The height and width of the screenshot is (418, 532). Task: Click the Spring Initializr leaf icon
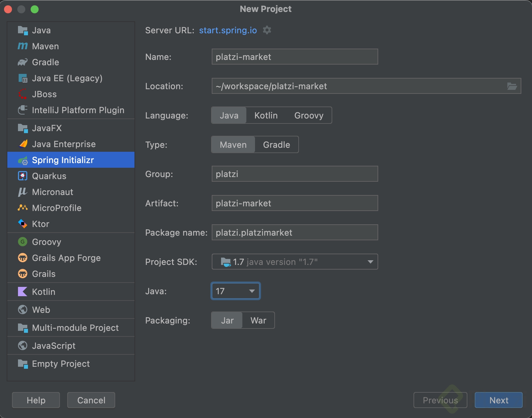[x=23, y=160]
